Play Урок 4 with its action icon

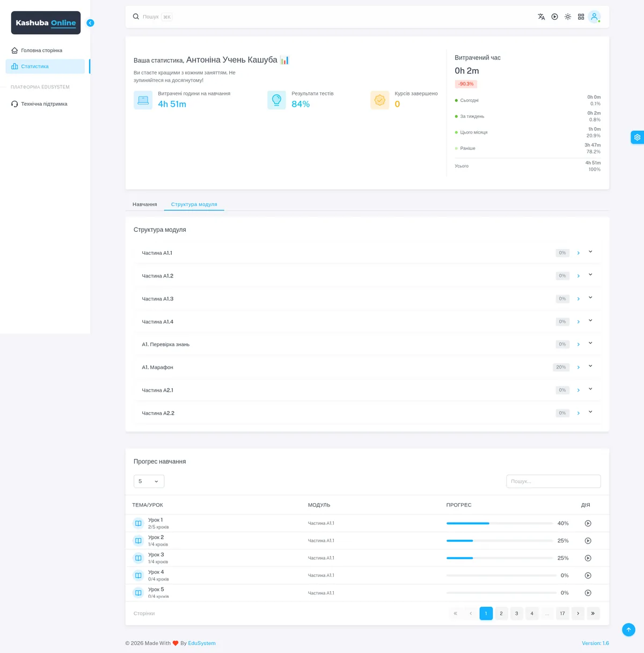pyautogui.click(x=588, y=575)
